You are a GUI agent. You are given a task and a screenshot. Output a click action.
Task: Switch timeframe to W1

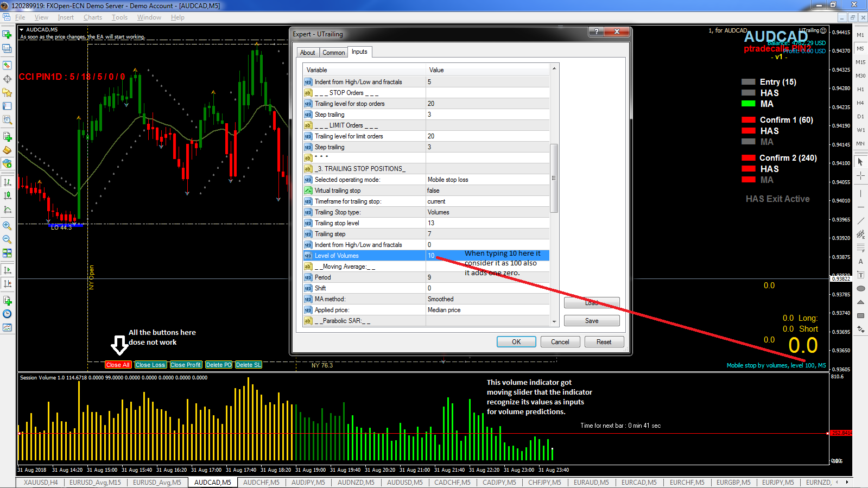[860, 130]
